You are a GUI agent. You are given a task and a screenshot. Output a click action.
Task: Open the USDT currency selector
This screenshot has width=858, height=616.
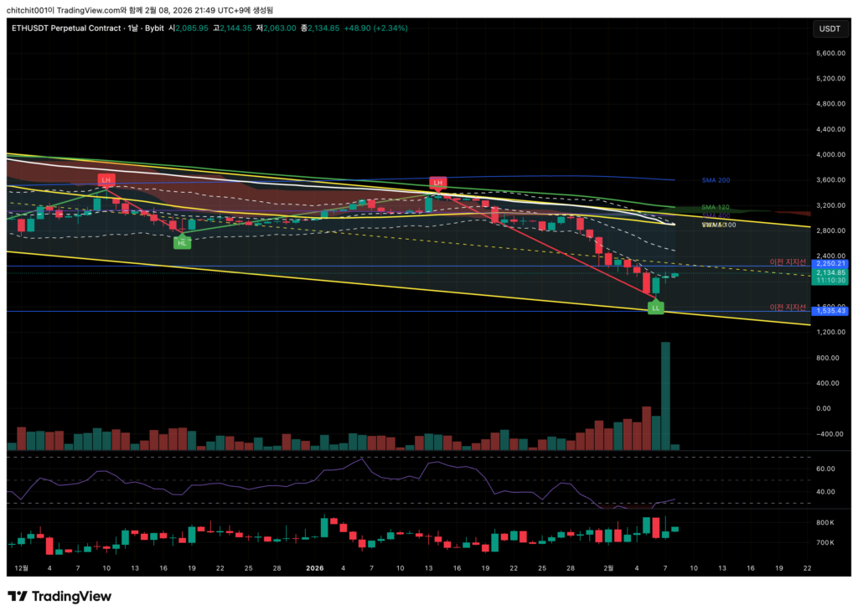click(829, 28)
